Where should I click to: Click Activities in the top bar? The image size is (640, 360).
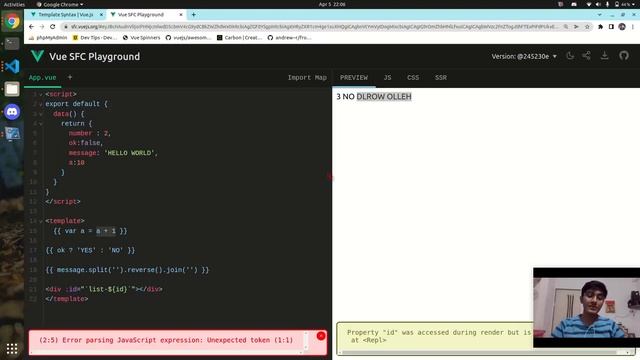pos(14,4)
